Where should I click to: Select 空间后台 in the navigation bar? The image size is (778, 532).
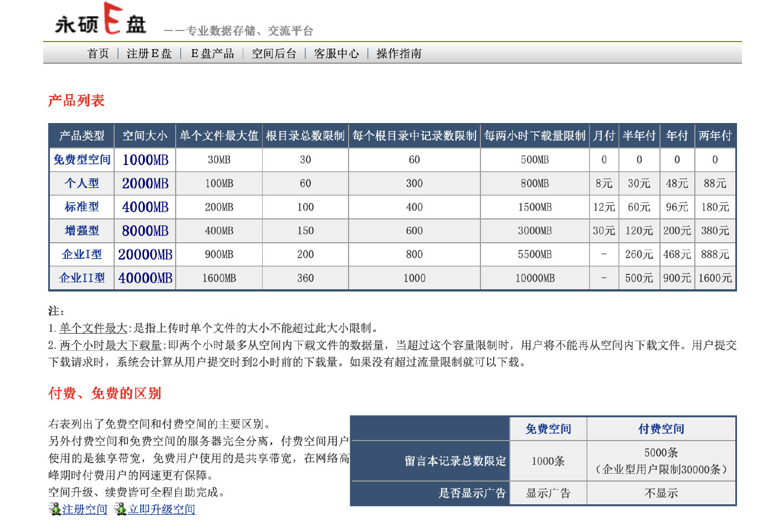(x=274, y=54)
